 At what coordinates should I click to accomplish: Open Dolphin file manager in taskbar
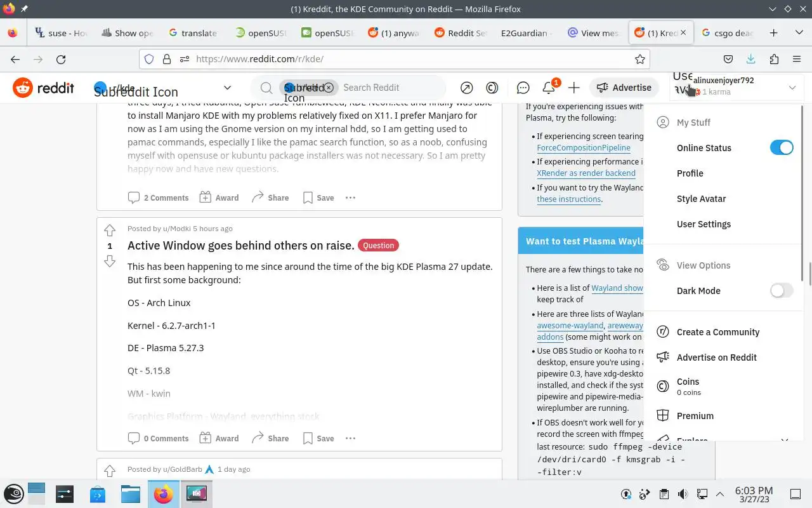click(x=130, y=493)
